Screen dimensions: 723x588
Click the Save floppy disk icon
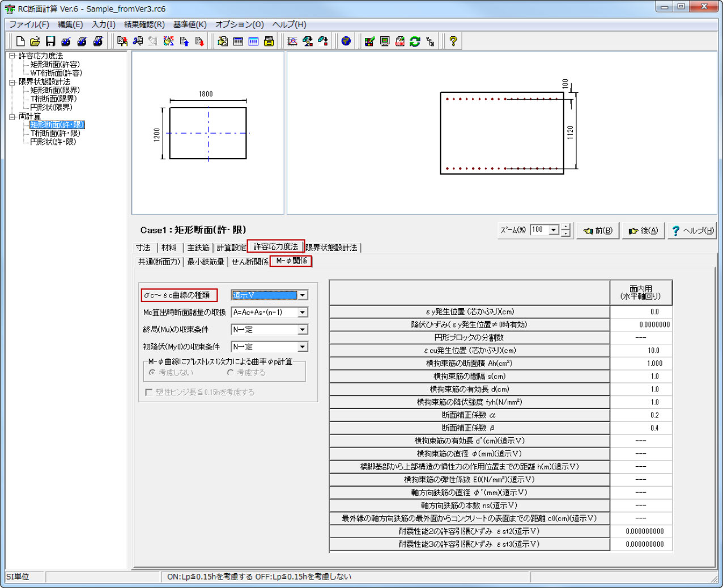(x=50, y=41)
